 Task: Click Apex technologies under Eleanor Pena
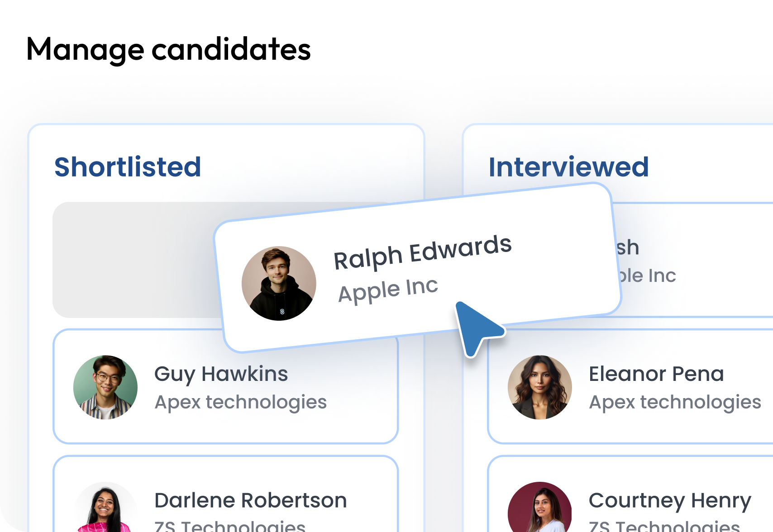pos(674,402)
